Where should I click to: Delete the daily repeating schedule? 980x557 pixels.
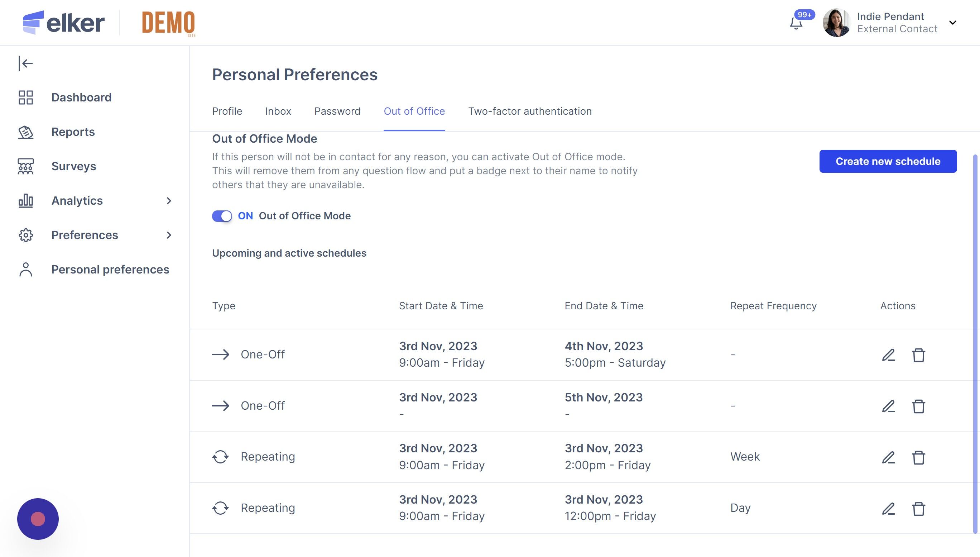918,508
